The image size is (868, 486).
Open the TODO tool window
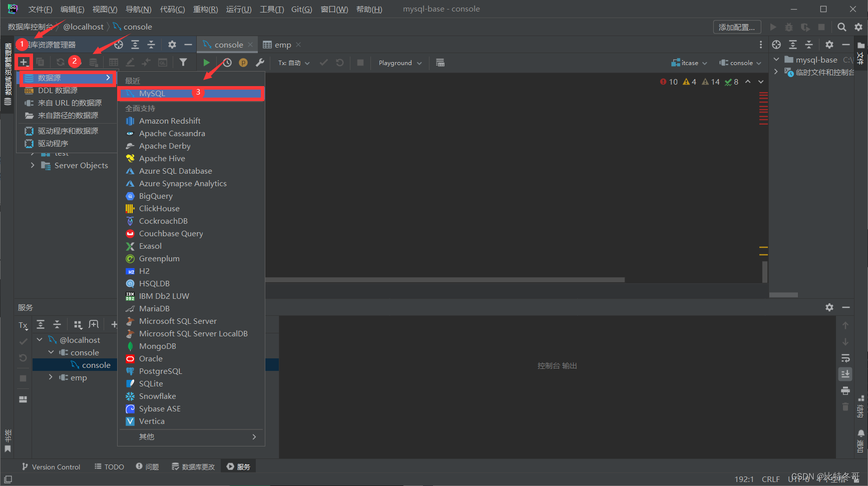[x=109, y=466]
